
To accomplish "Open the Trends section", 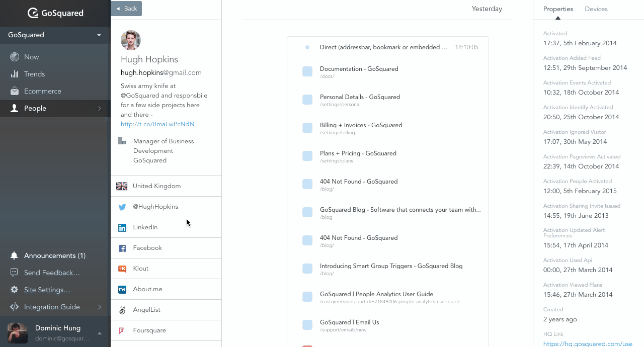I will [x=55, y=74].
